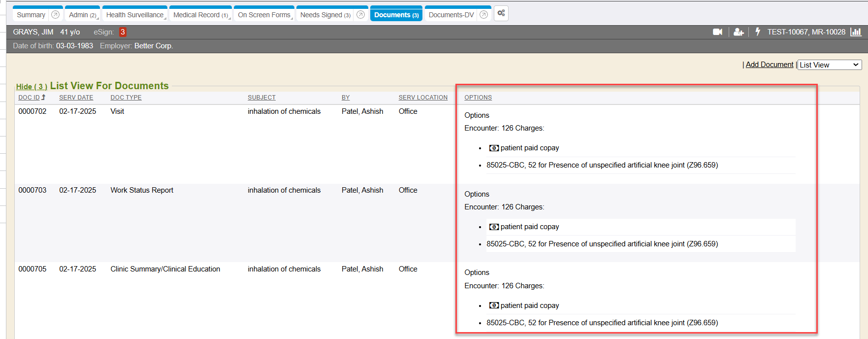
Task: Collapse the list using Hide (3) link
Action: point(32,87)
